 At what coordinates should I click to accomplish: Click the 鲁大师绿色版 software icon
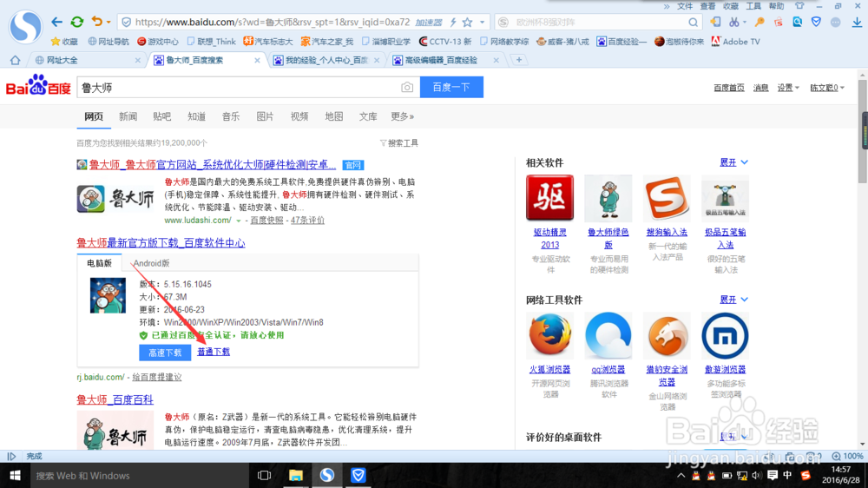pos(608,198)
